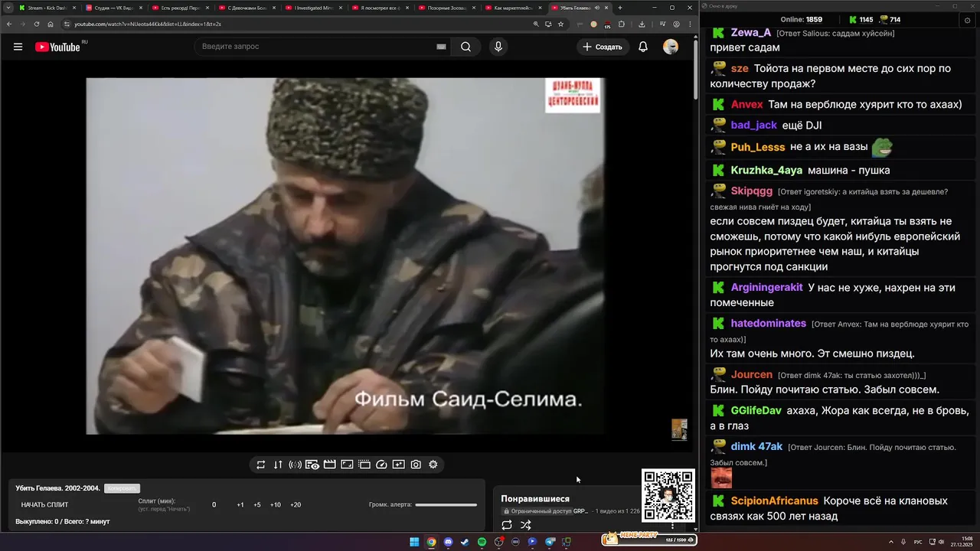Click the video player frame

(345, 256)
